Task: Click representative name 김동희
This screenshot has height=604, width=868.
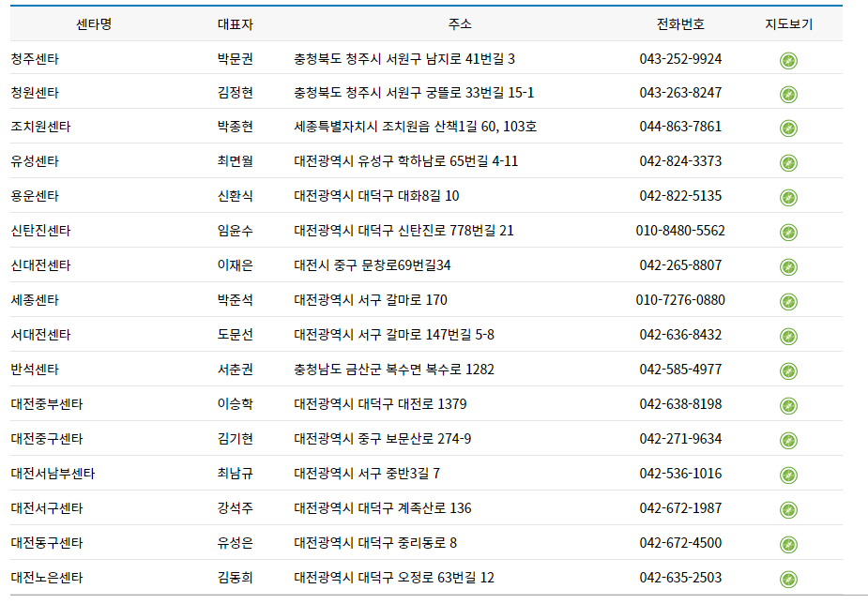Action: point(236,578)
